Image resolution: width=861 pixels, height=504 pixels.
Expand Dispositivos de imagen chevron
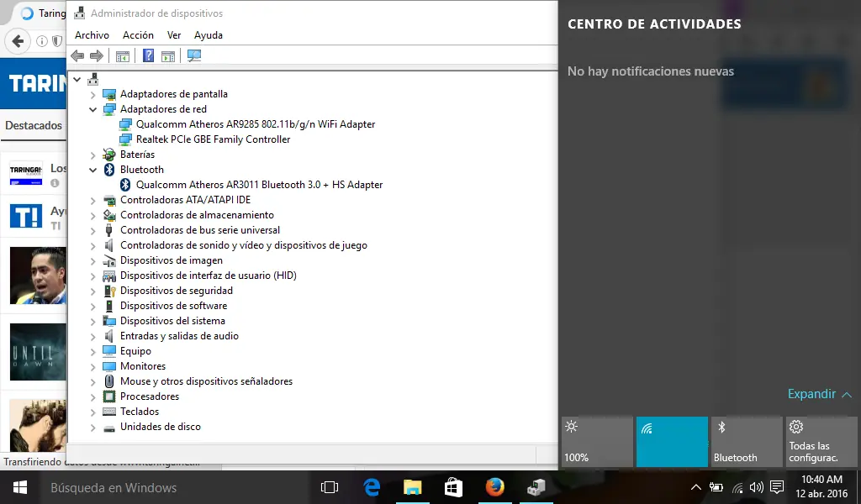click(x=92, y=261)
